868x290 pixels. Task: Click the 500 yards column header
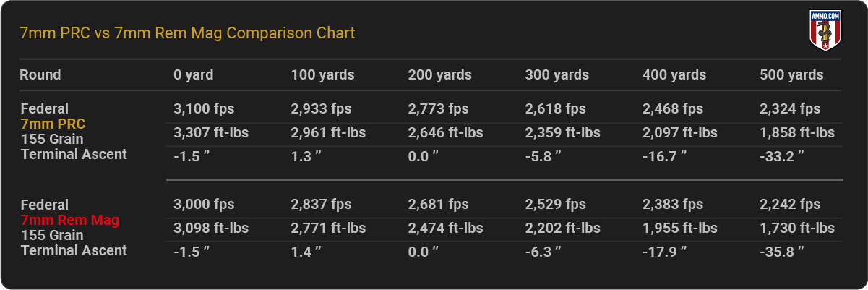click(x=791, y=74)
